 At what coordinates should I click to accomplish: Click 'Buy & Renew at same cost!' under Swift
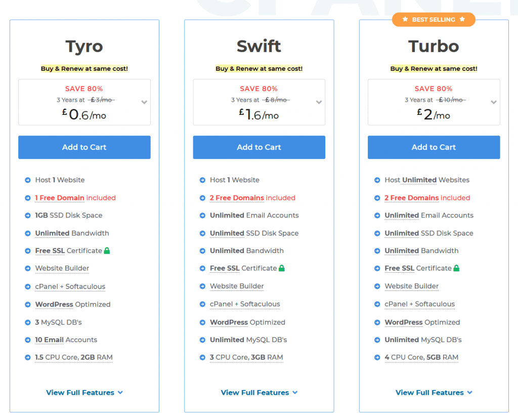pos(259,68)
